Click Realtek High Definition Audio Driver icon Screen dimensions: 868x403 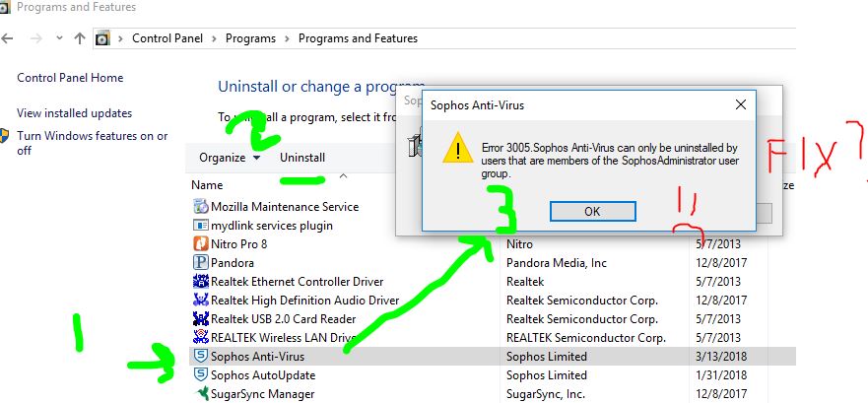tap(200, 301)
